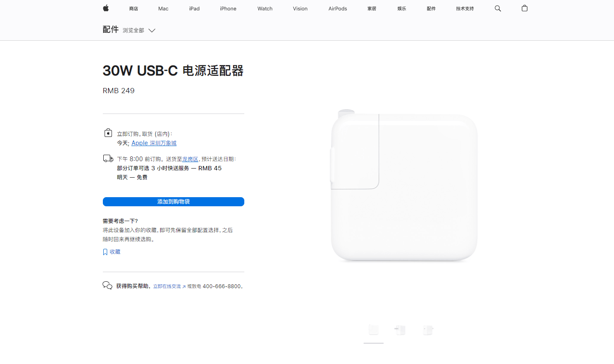Open the search magnifier icon

pos(498,8)
